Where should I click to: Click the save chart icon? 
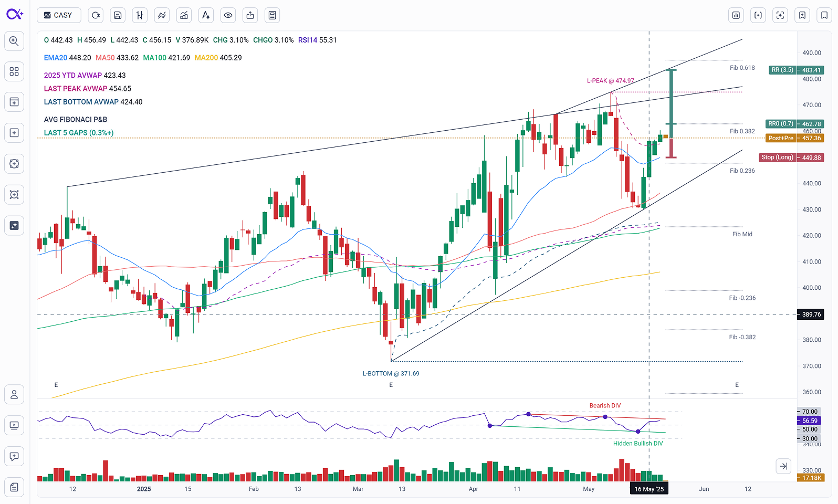click(118, 15)
